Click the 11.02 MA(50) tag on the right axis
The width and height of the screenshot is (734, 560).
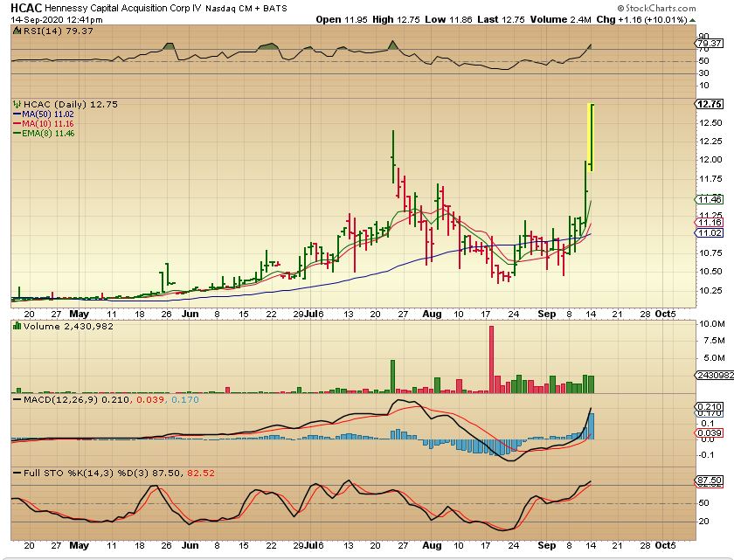pyautogui.click(x=710, y=233)
